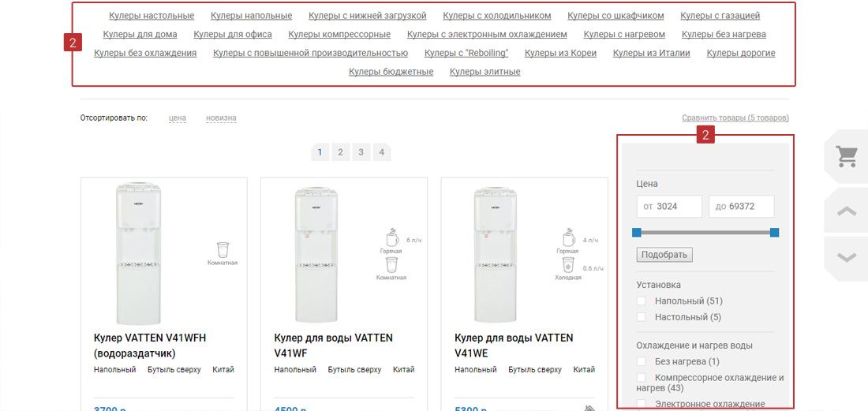Open the shopping cart icon
This screenshot has height=411, width=868.
pyautogui.click(x=847, y=156)
